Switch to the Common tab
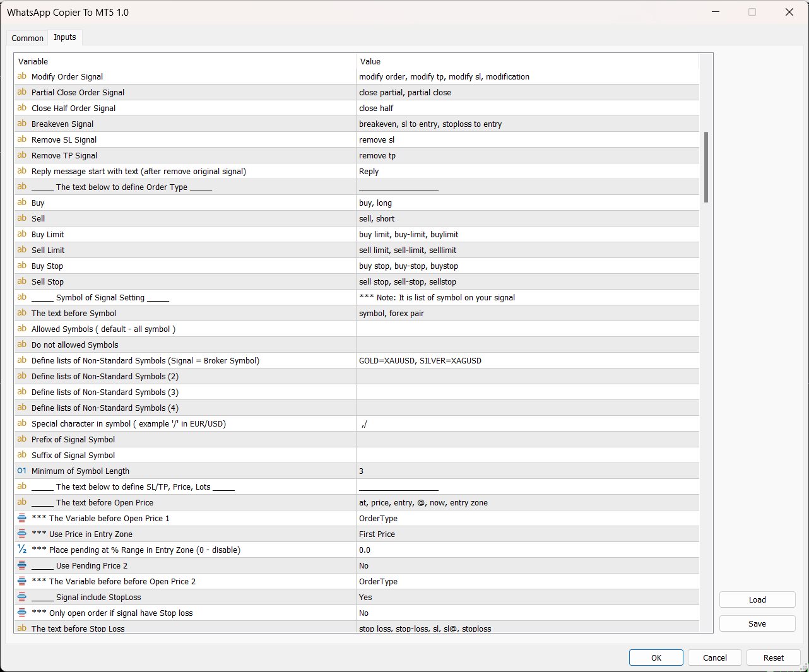809x672 pixels. click(x=27, y=38)
